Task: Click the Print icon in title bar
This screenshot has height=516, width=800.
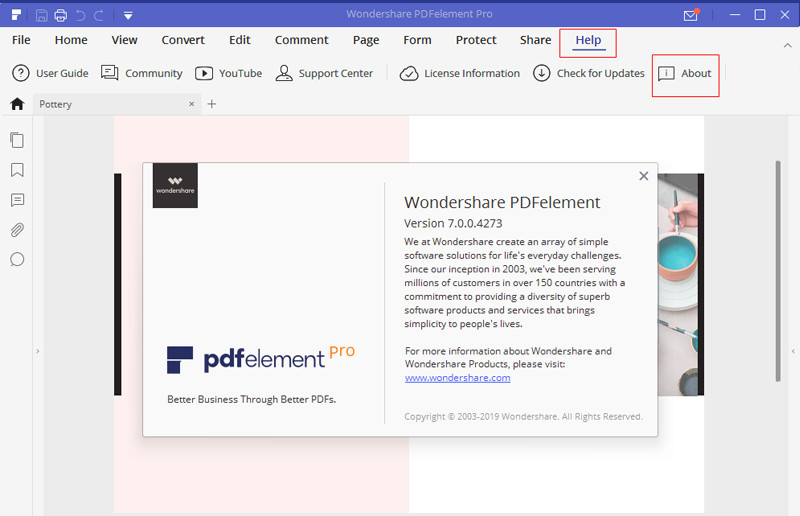Action: [x=61, y=15]
